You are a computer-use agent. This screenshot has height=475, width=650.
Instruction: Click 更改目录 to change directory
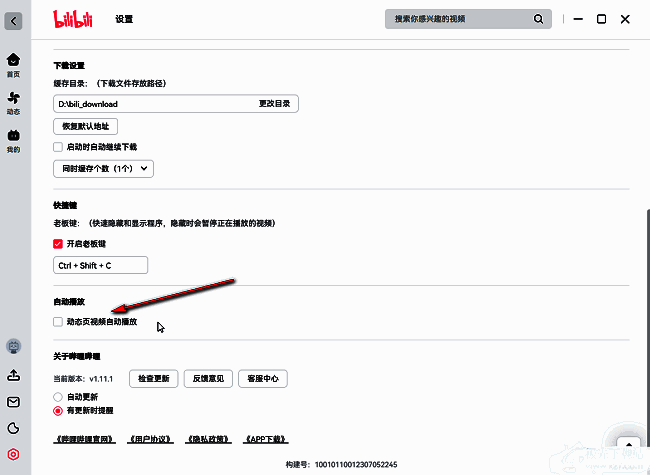tap(274, 104)
